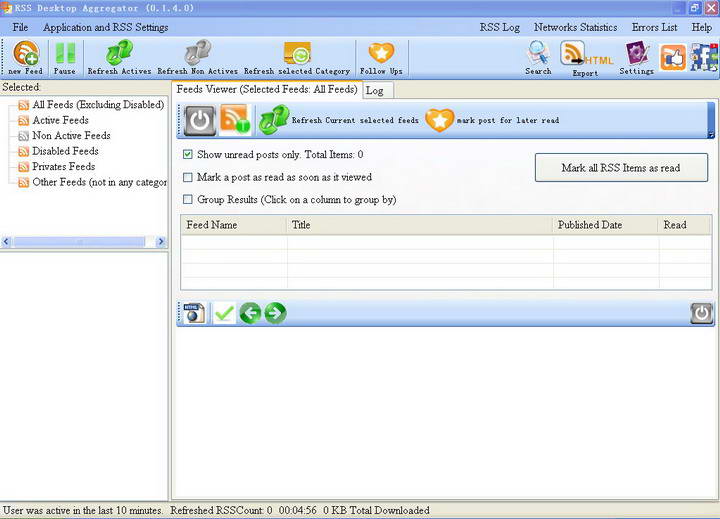Expand Feeds Viewer toolbar overflow arrow
Screen dimensions: 720x519
711,134
